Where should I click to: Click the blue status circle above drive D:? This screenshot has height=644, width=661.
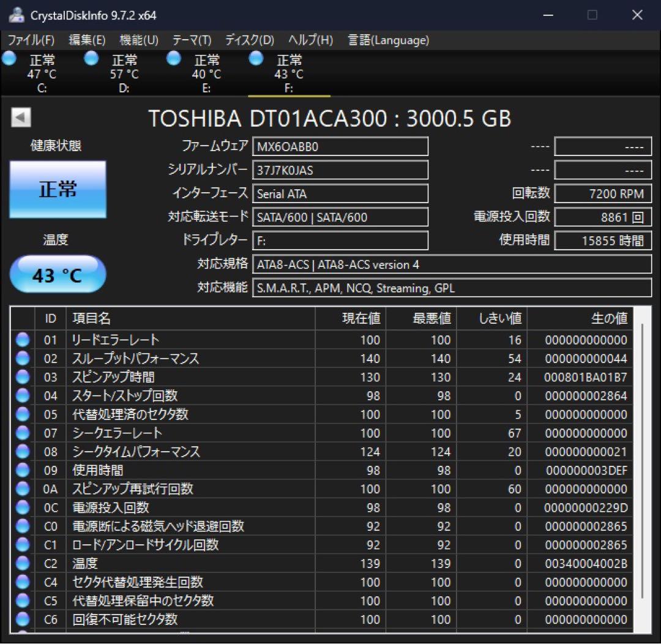click(x=91, y=58)
